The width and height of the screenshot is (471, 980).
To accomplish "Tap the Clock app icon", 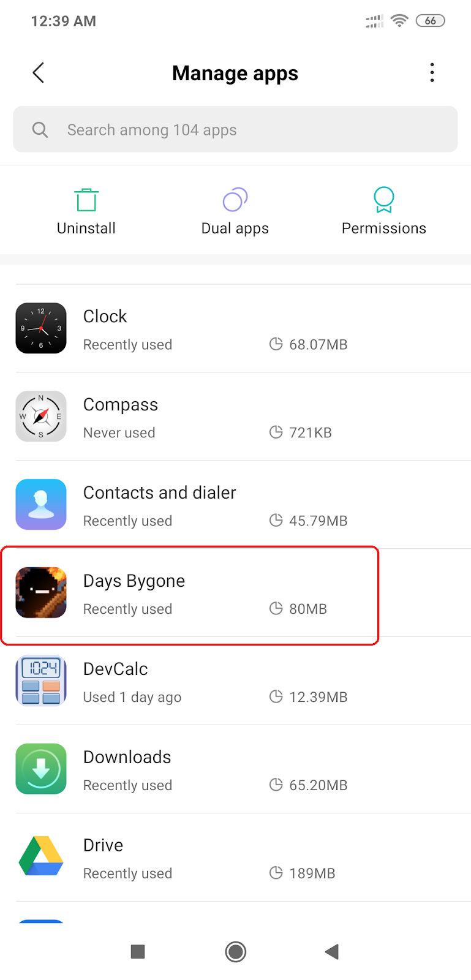I will pyautogui.click(x=40, y=328).
